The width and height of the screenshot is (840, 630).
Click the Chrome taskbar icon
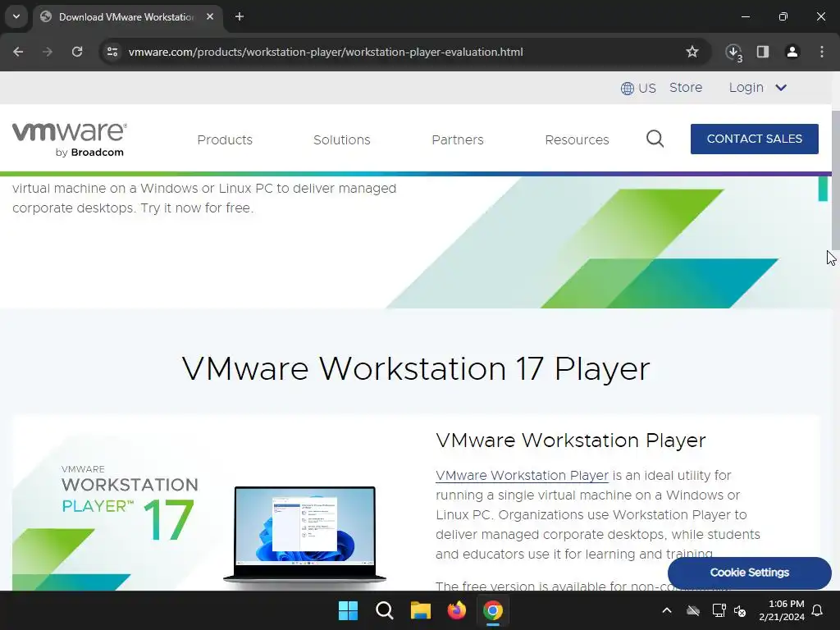493,610
